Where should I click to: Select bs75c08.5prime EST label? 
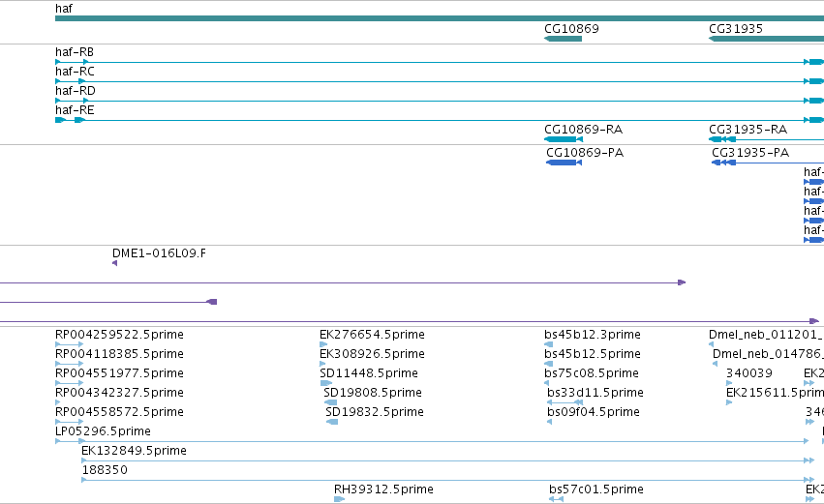592,373
